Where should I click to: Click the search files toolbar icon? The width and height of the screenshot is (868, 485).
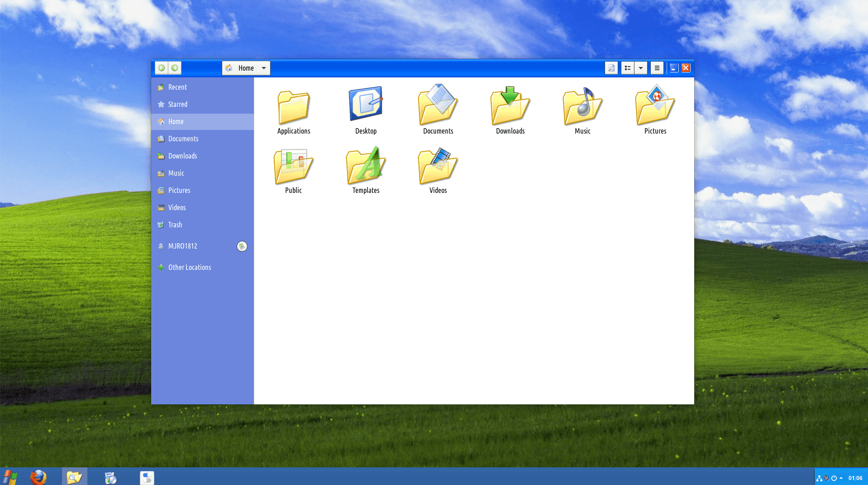pos(611,68)
